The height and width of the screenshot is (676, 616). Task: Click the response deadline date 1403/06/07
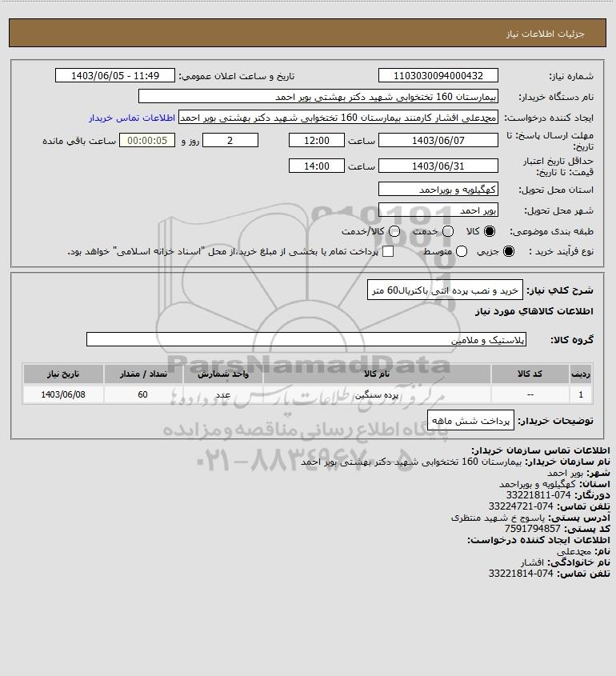(x=438, y=140)
